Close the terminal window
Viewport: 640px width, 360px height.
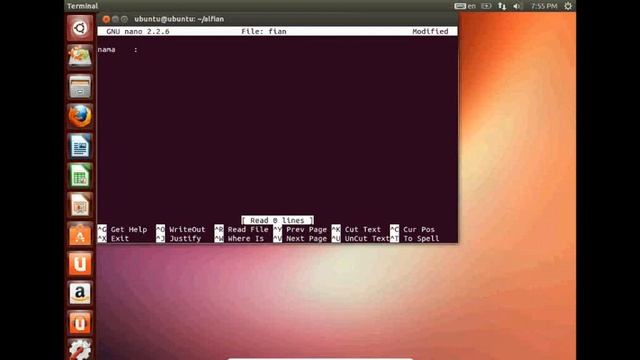click(x=106, y=19)
